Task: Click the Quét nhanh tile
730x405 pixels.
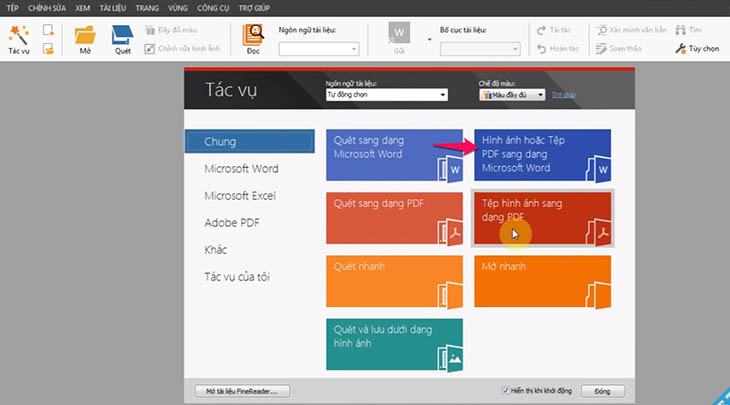Action: 394,281
